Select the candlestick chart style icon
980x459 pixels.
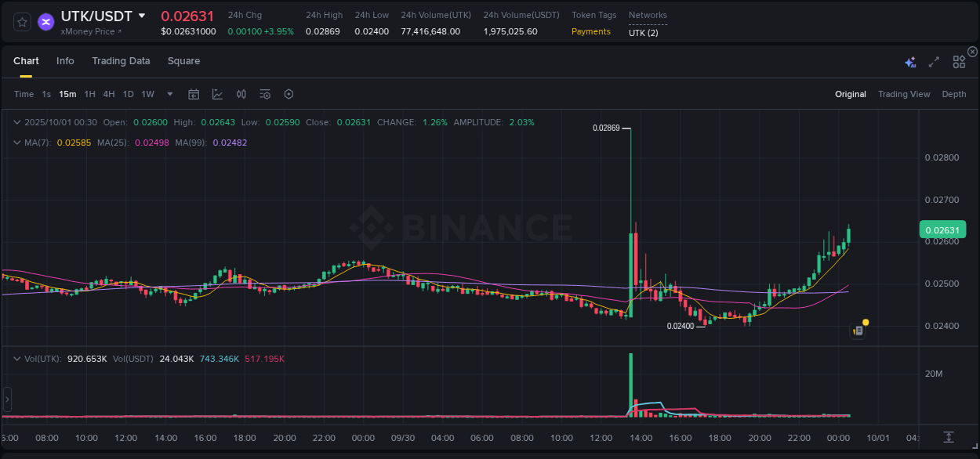click(x=241, y=94)
